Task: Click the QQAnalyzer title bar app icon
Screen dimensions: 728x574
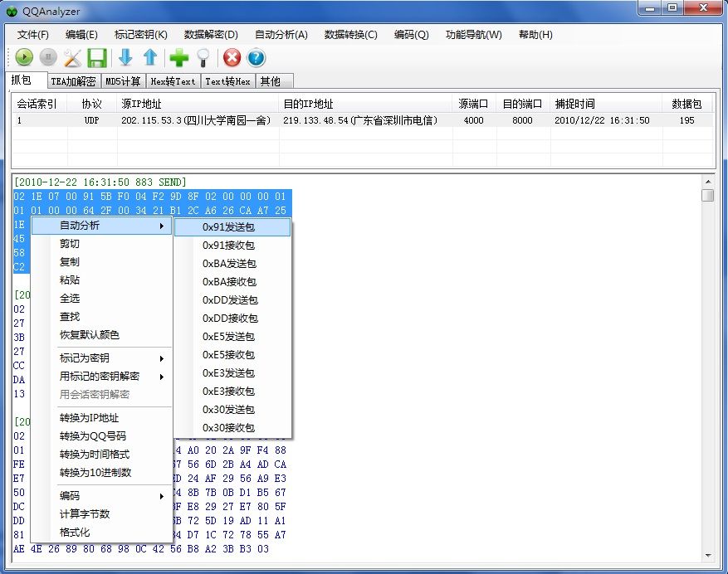Action: pos(12,11)
